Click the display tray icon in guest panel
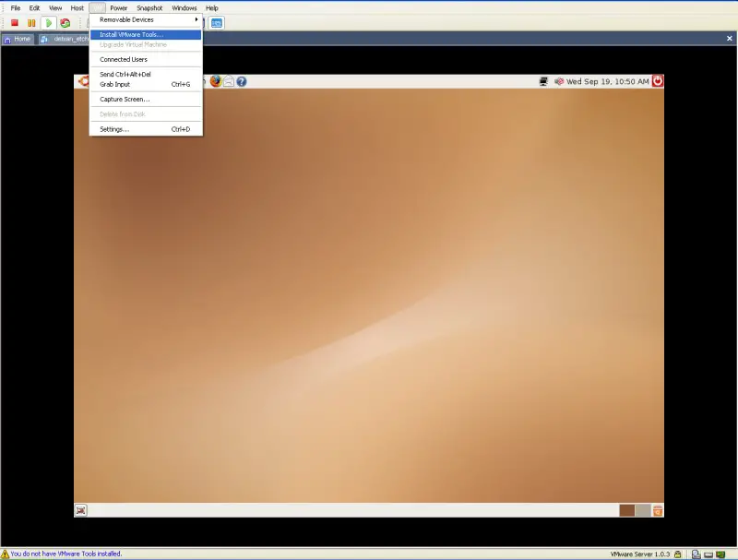This screenshot has width=738, height=560. (542, 81)
